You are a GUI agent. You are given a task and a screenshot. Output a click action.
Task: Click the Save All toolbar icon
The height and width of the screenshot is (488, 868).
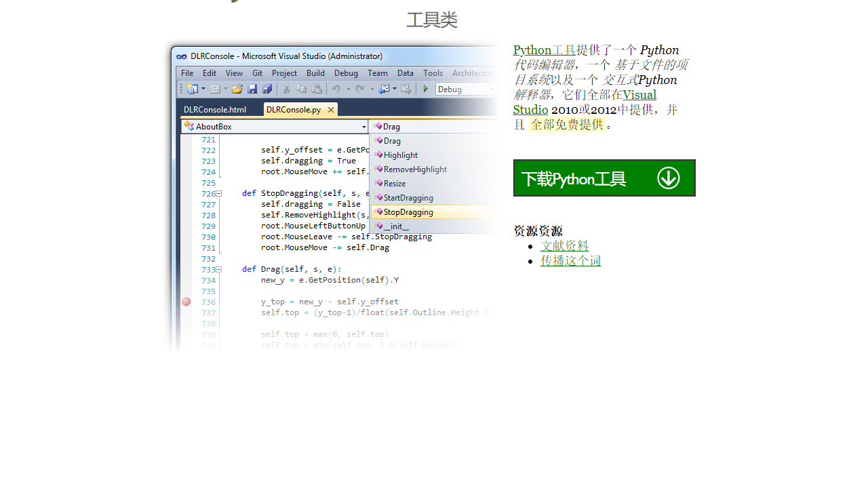pyautogui.click(x=267, y=89)
